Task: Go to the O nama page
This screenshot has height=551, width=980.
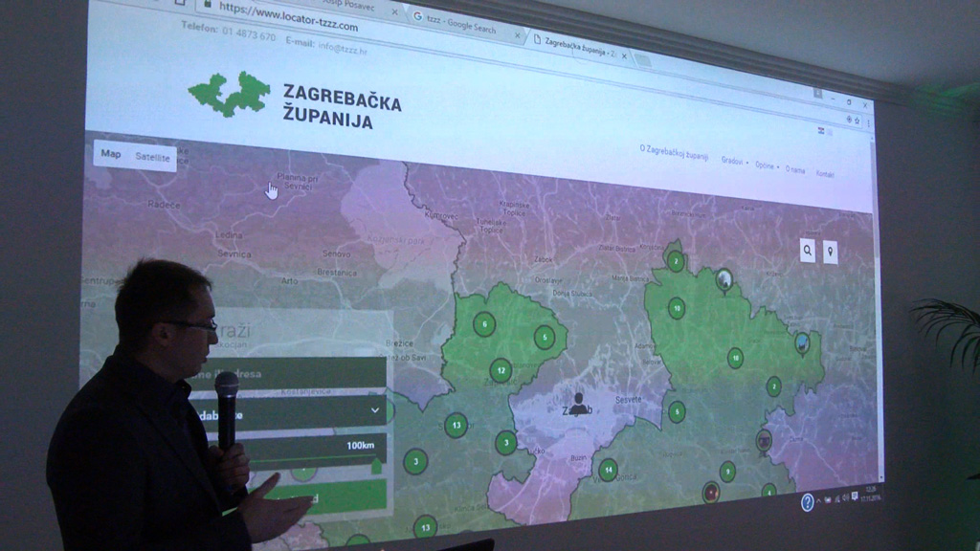Action: 795,169
